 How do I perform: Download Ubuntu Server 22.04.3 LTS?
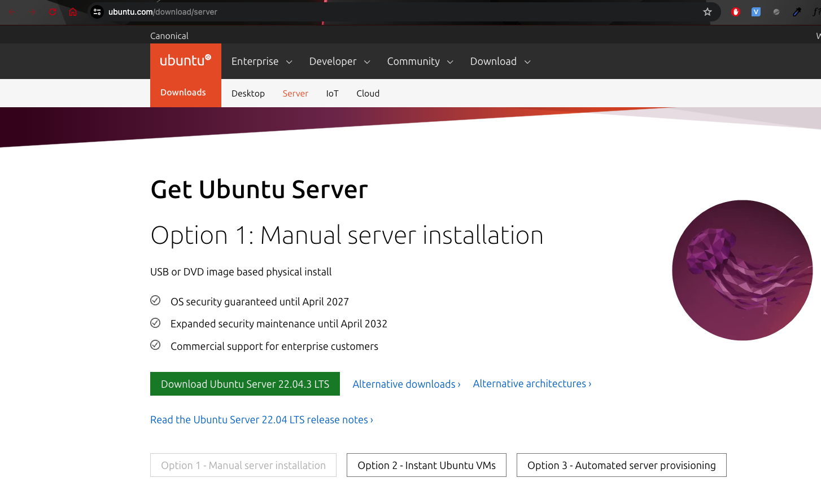[245, 384]
